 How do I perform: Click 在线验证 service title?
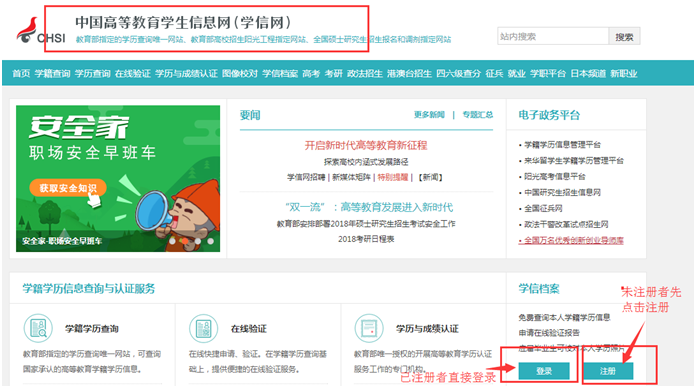coord(249,329)
